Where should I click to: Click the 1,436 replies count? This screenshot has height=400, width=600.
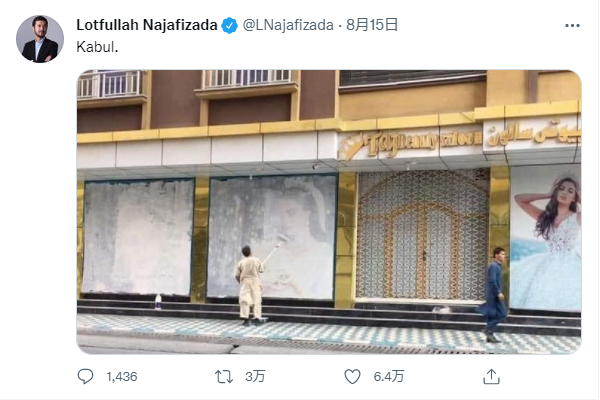click(122, 377)
